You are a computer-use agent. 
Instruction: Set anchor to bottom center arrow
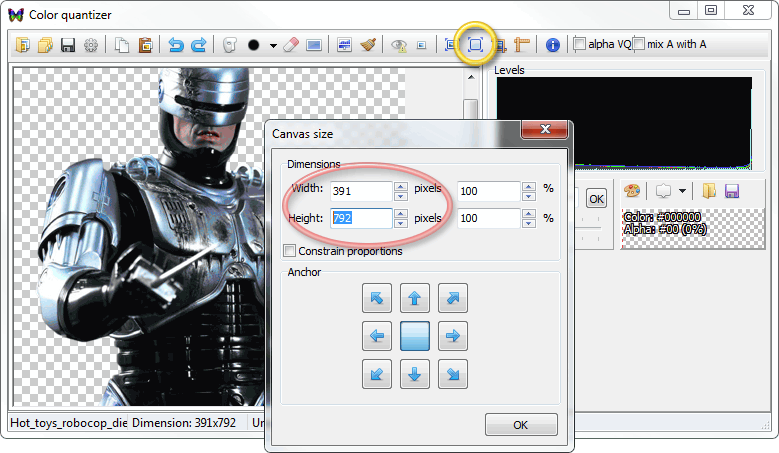pyautogui.click(x=415, y=374)
